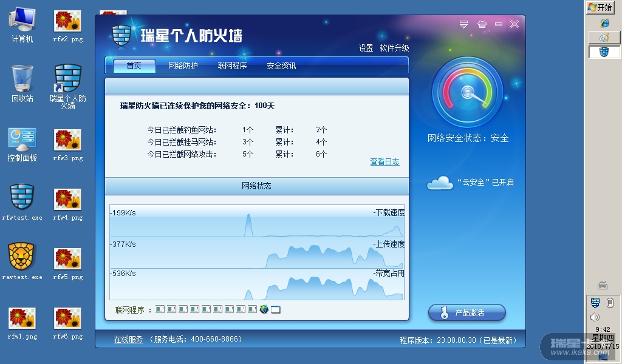Click 今日已拦截钓鱼网站 statistic row
The image size is (622, 364).
click(x=237, y=130)
